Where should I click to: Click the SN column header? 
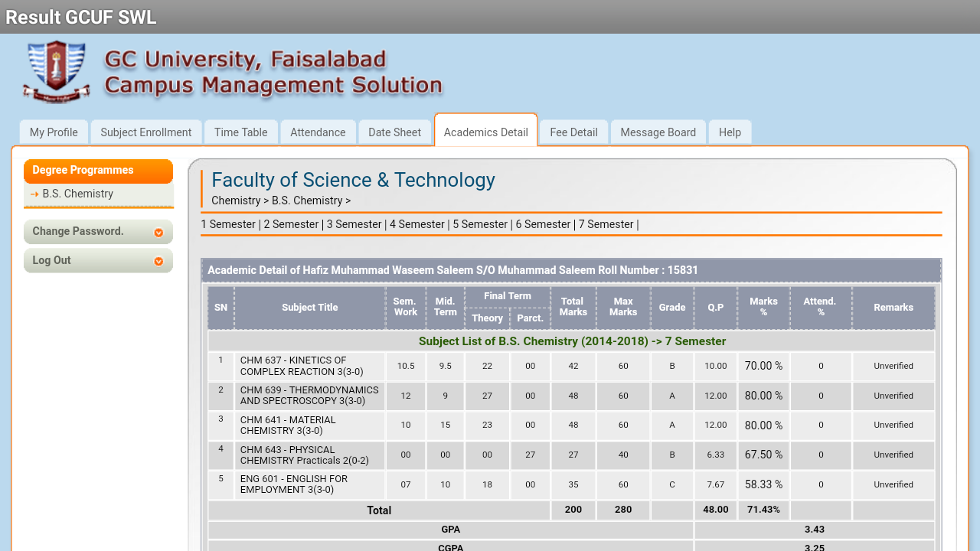pyautogui.click(x=220, y=308)
